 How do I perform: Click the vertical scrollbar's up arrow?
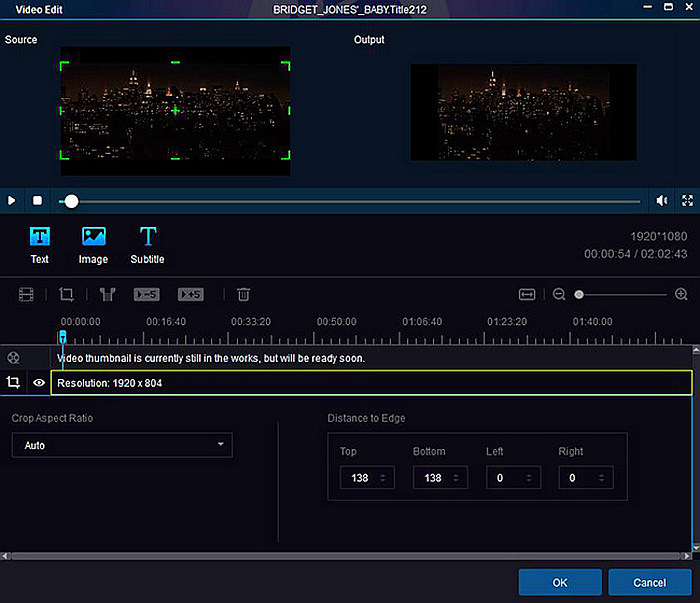pyautogui.click(x=696, y=350)
